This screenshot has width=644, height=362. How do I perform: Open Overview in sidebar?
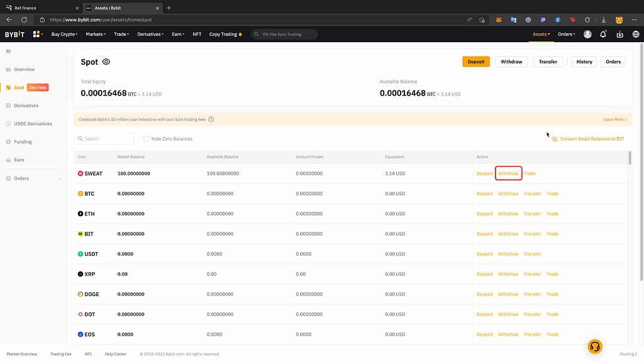(x=25, y=69)
